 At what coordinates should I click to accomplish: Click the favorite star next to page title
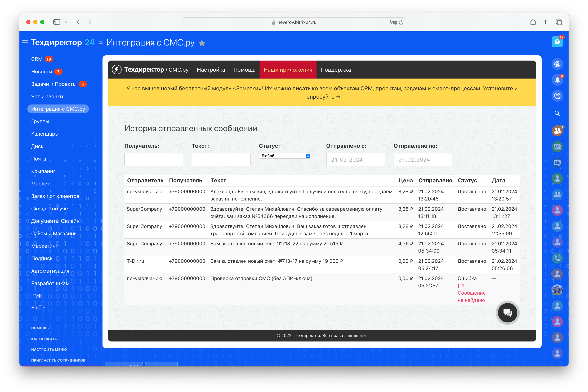(x=202, y=43)
